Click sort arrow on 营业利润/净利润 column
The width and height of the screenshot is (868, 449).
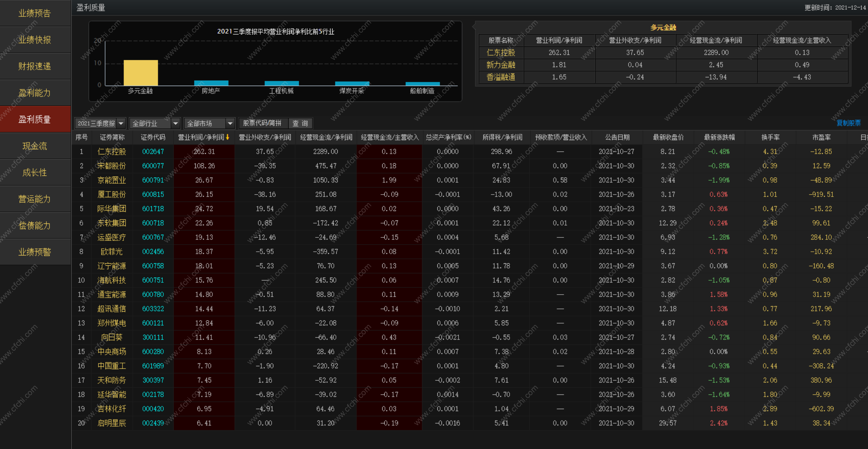click(x=227, y=137)
